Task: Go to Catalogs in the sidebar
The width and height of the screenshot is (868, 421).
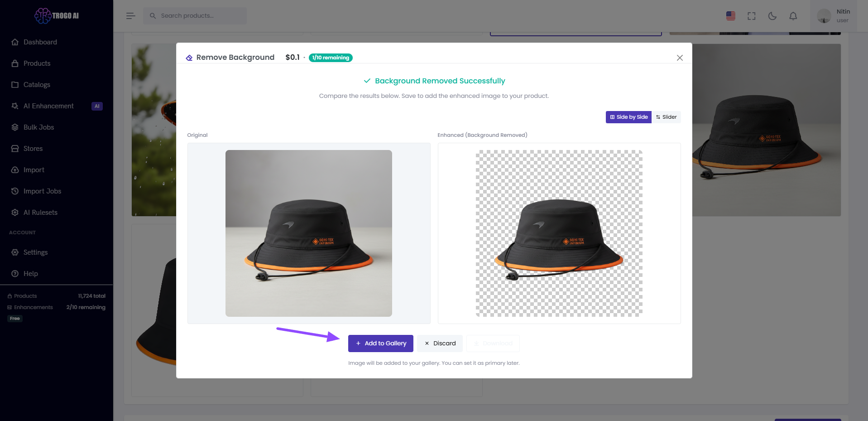Action: 36,84
